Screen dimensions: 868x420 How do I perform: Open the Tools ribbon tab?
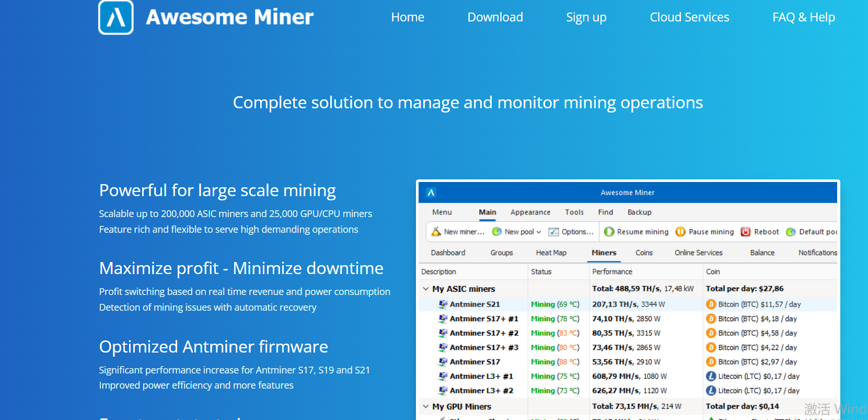tap(574, 212)
